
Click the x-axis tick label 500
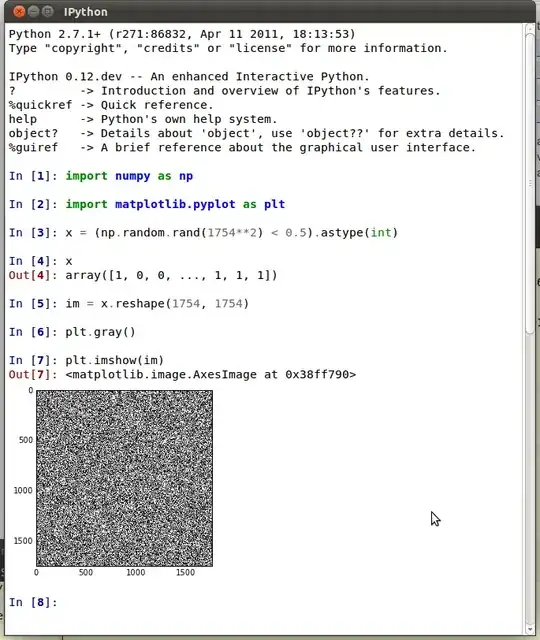point(86,573)
